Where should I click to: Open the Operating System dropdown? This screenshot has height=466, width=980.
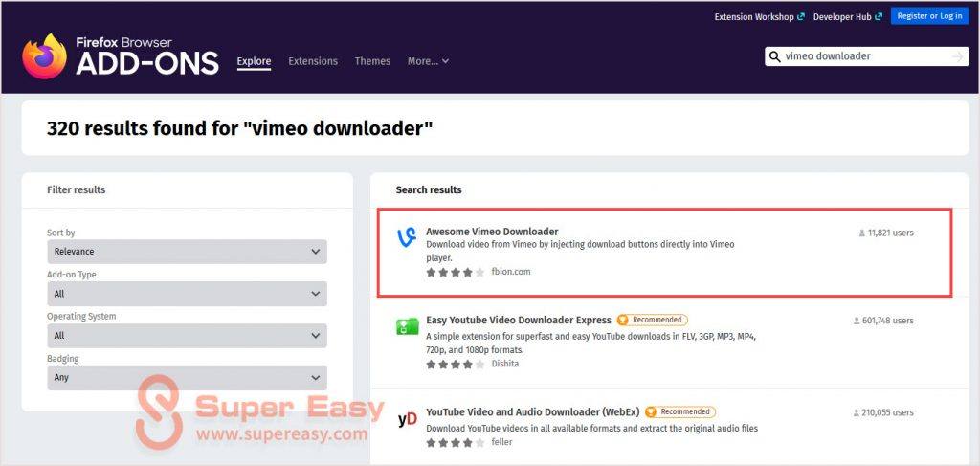click(187, 336)
